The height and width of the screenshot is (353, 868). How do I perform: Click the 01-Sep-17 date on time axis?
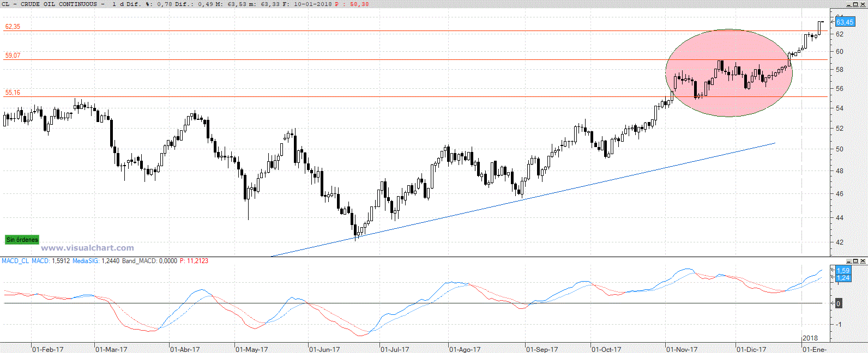point(541,349)
